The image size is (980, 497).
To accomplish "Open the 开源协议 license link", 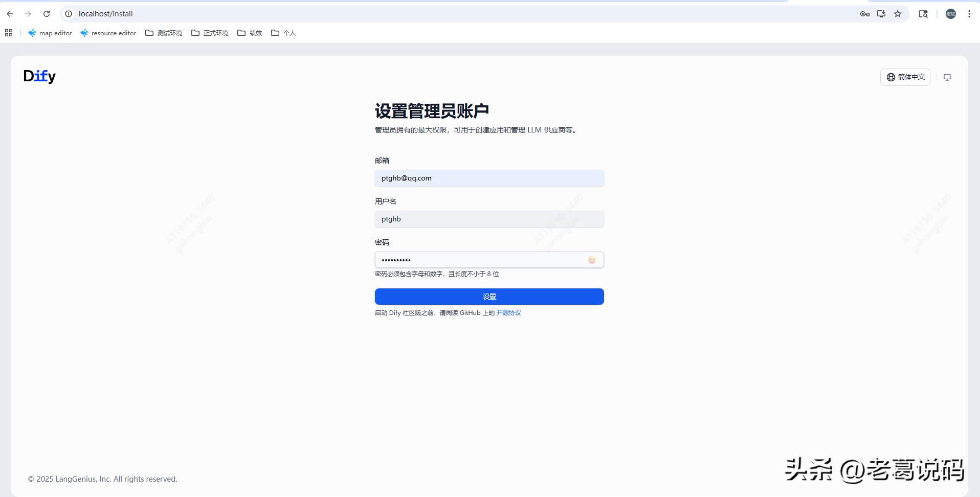I will click(x=508, y=313).
